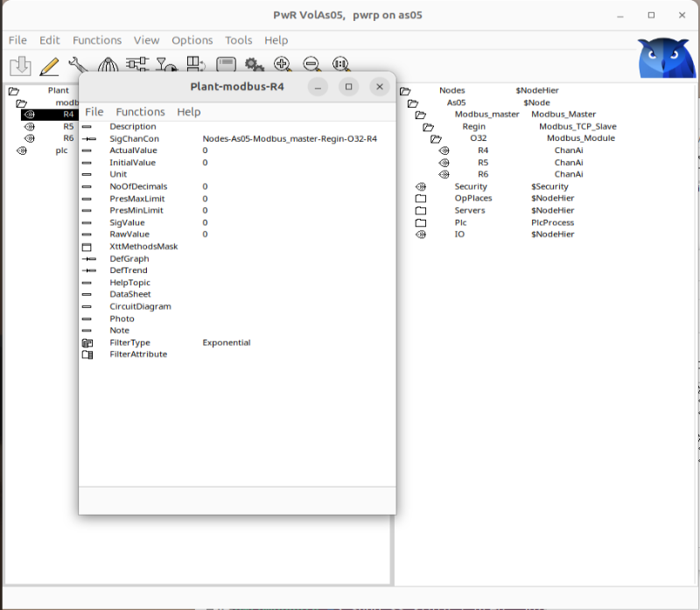The image size is (700, 610).
Task: Reset zoom with the 1:1 magnifier icon
Action: click(341, 65)
